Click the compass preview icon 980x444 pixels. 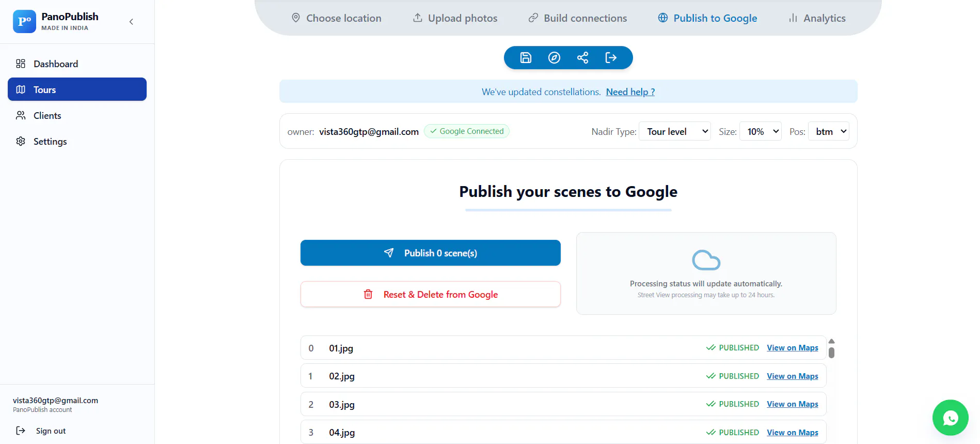pyautogui.click(x=554, y=57)
